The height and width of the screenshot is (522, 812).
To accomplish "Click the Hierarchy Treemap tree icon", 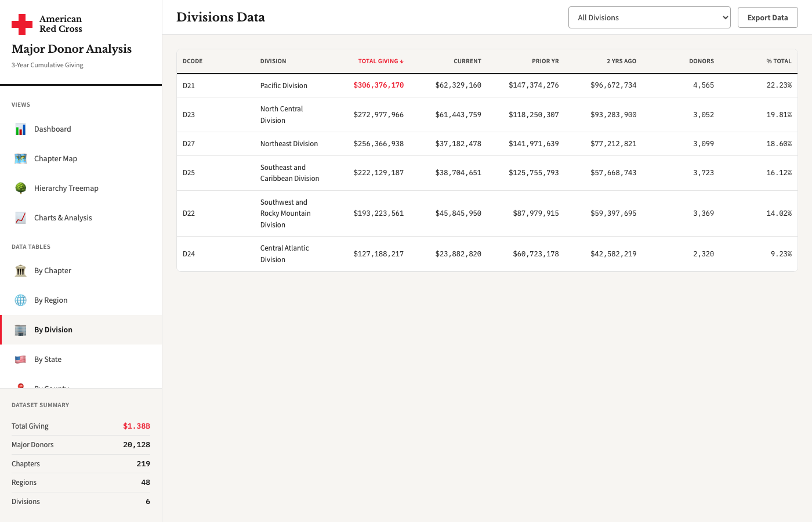I will (20, 188).
